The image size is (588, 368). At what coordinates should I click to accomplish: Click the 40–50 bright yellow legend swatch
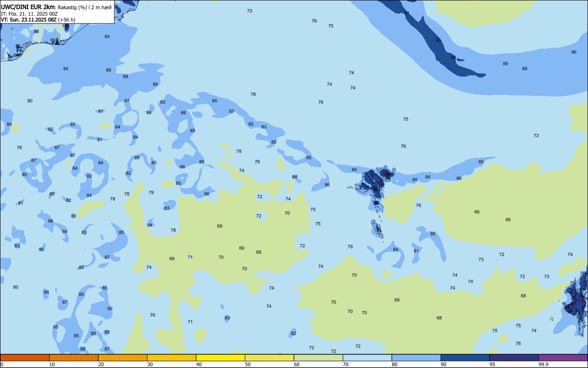(220, 357)
